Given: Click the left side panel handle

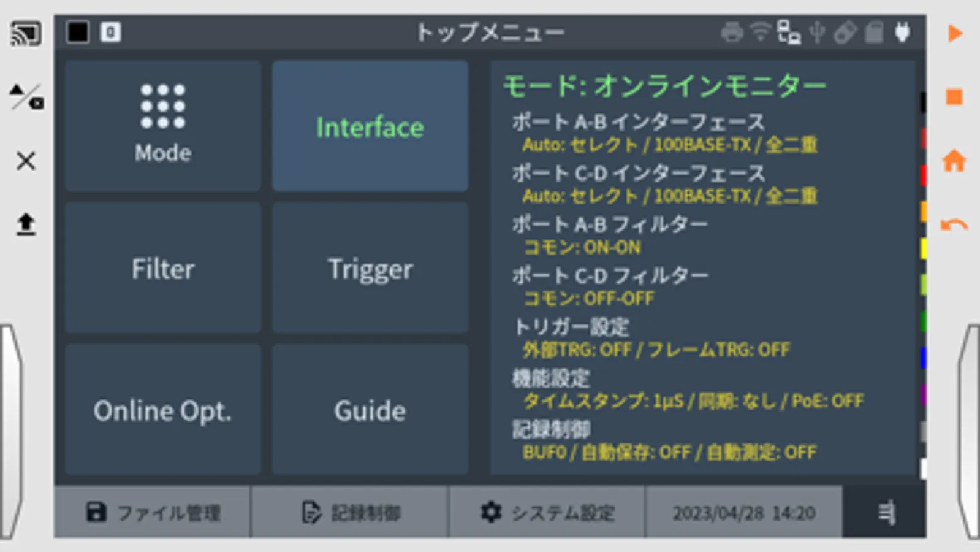Looking at the screenshot, I should point(10,431).
